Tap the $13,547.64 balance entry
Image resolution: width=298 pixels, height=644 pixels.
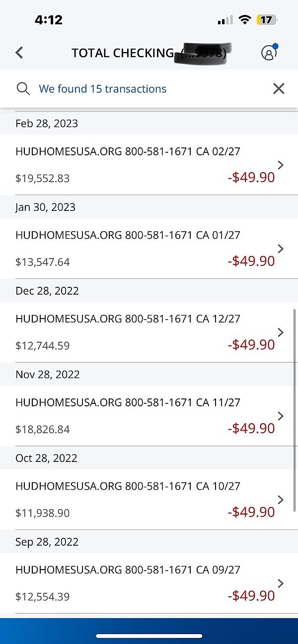click(43, 262)
